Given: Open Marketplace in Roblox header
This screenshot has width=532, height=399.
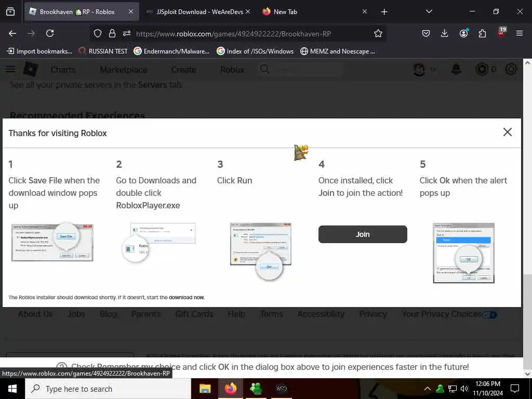Looking at the screenshot, I should coord(124,70).
